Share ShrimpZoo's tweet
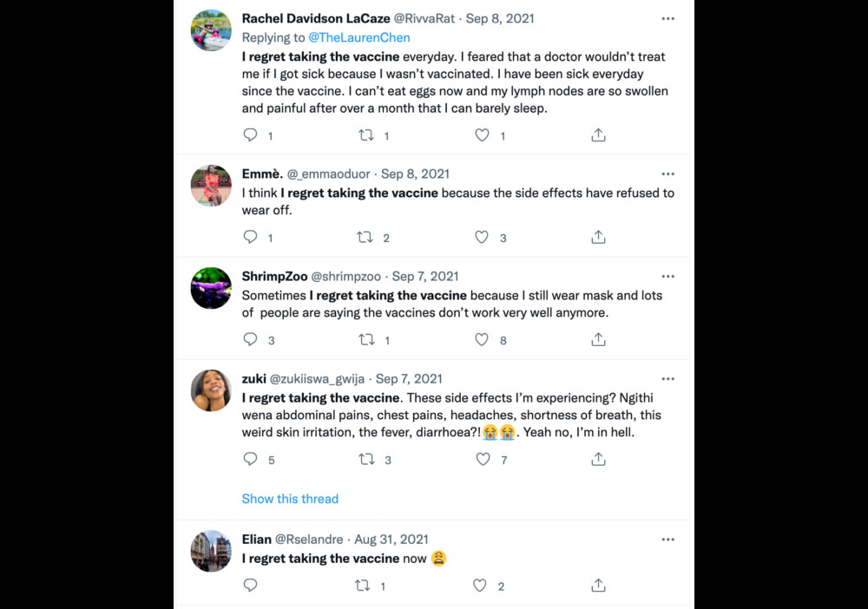Viewport: 868px width, 609px height. 598,340
